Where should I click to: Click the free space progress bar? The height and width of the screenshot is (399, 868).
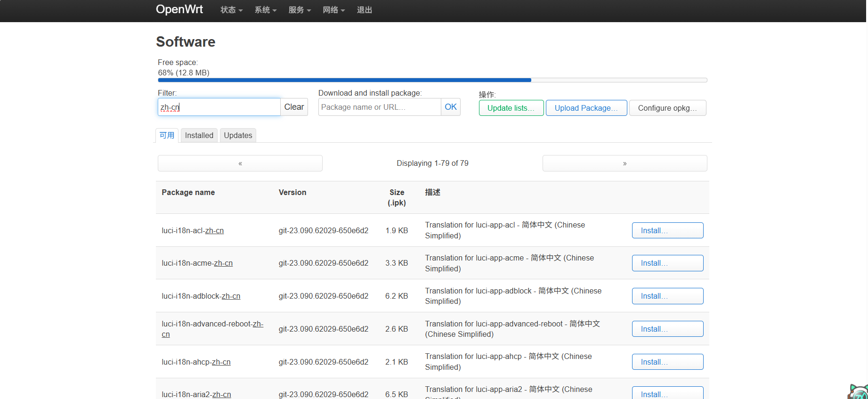click(432, 80)
